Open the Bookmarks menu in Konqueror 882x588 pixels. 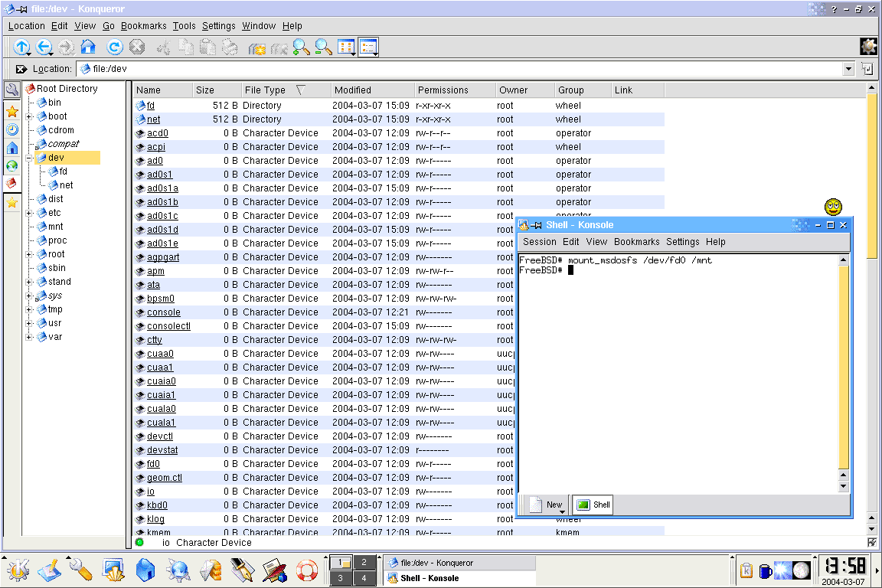click(143, 26)
